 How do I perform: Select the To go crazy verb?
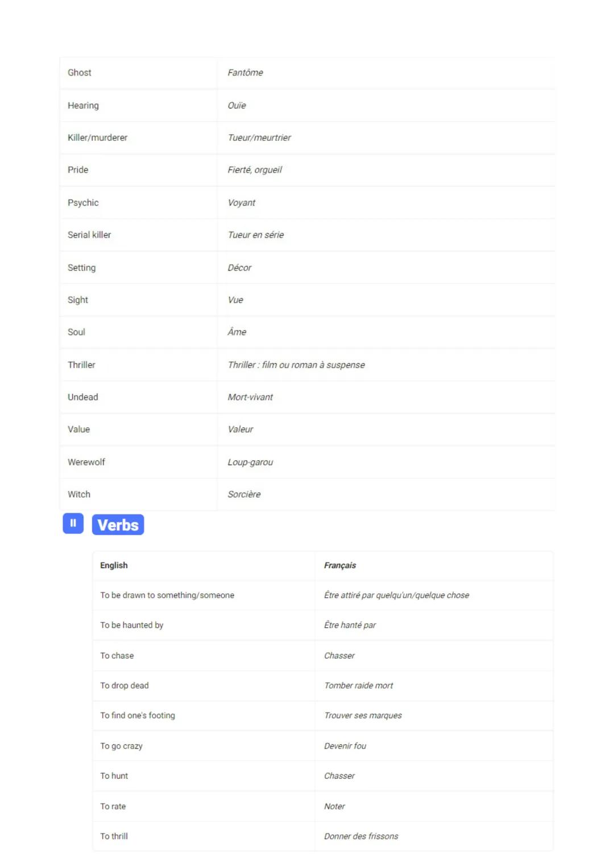point(121,746)
